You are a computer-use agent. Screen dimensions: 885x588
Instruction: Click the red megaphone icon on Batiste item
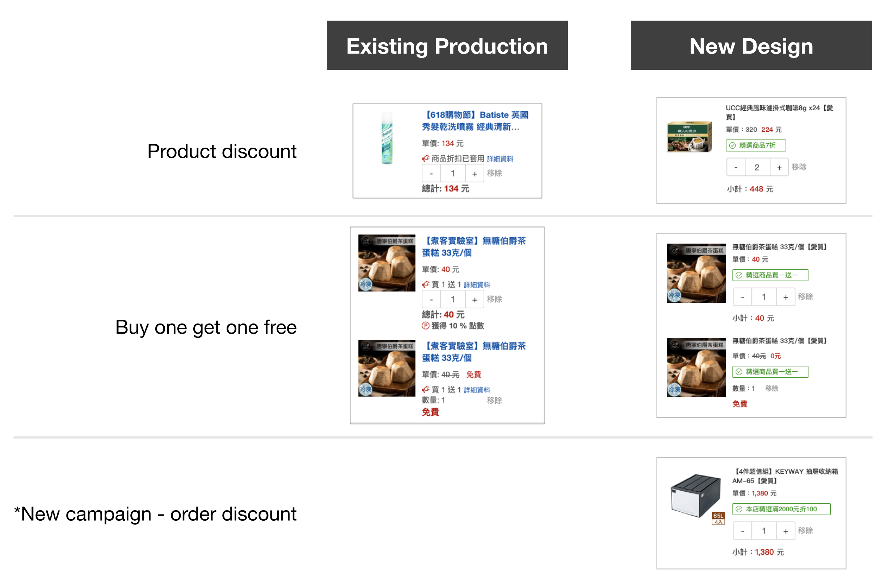point(425,158)
